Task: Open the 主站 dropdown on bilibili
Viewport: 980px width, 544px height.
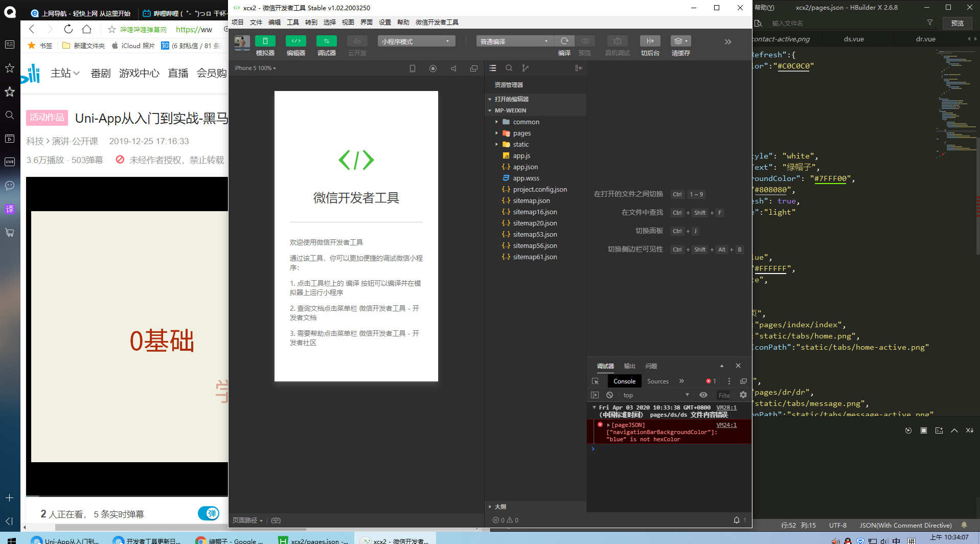Action: (x=65, y=73)
